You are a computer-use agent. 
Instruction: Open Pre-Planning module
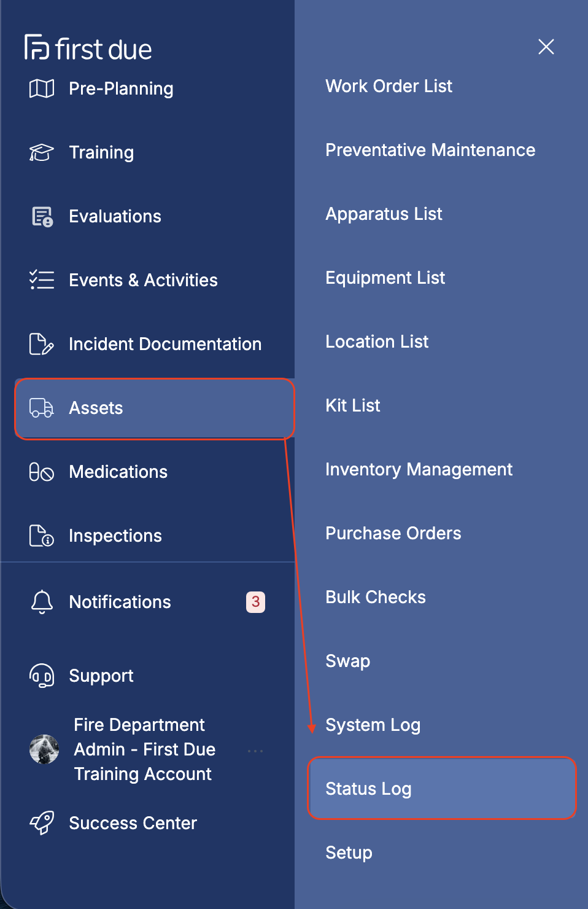point(121,88)
